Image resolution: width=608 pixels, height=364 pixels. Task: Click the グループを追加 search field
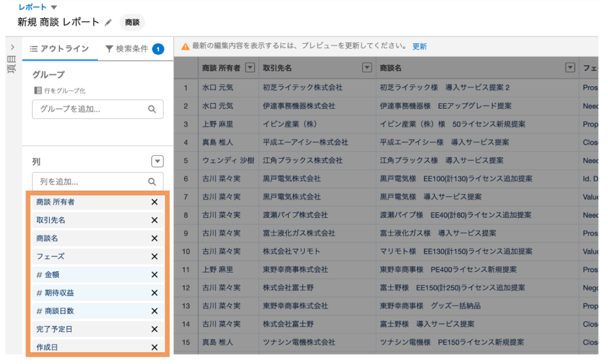pos(92,109)
